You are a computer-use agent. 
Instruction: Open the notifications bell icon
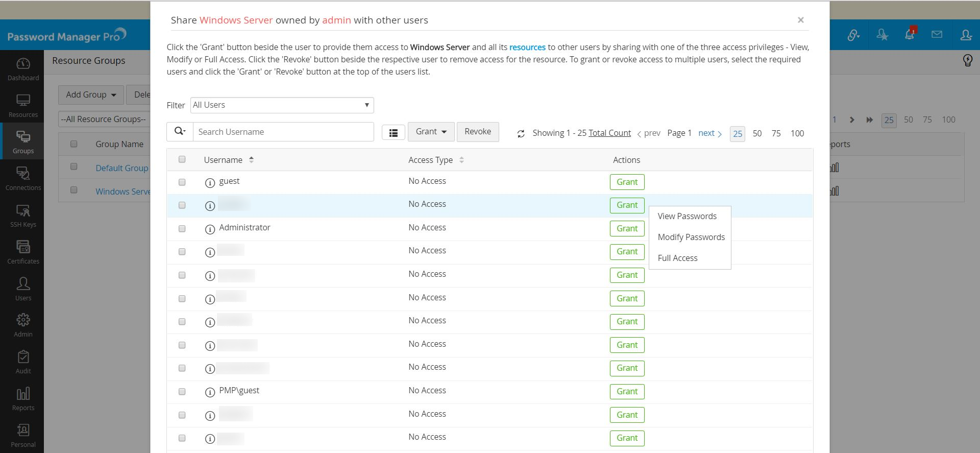click(x=909, y=34)
